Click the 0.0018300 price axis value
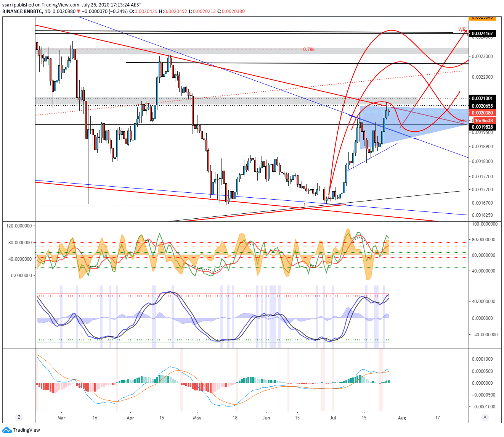The height and width of the screenshot is (437, 504). click(482, 161)
